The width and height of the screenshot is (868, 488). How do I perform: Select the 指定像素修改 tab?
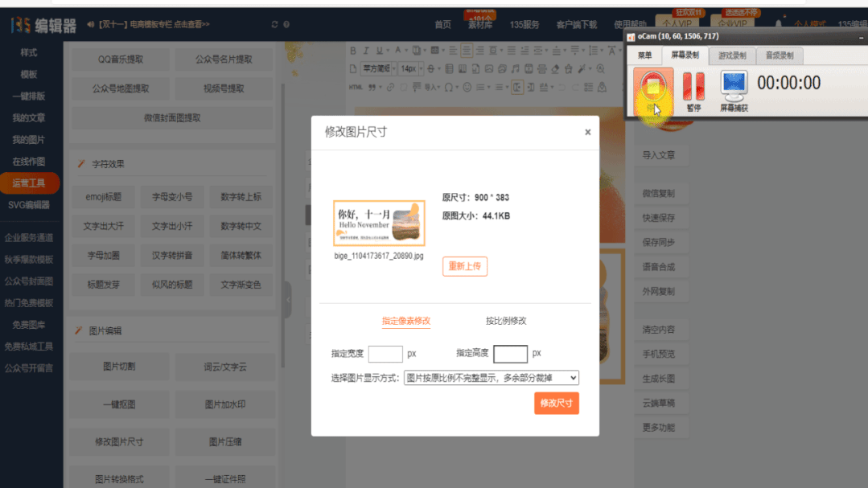(405, 321)
